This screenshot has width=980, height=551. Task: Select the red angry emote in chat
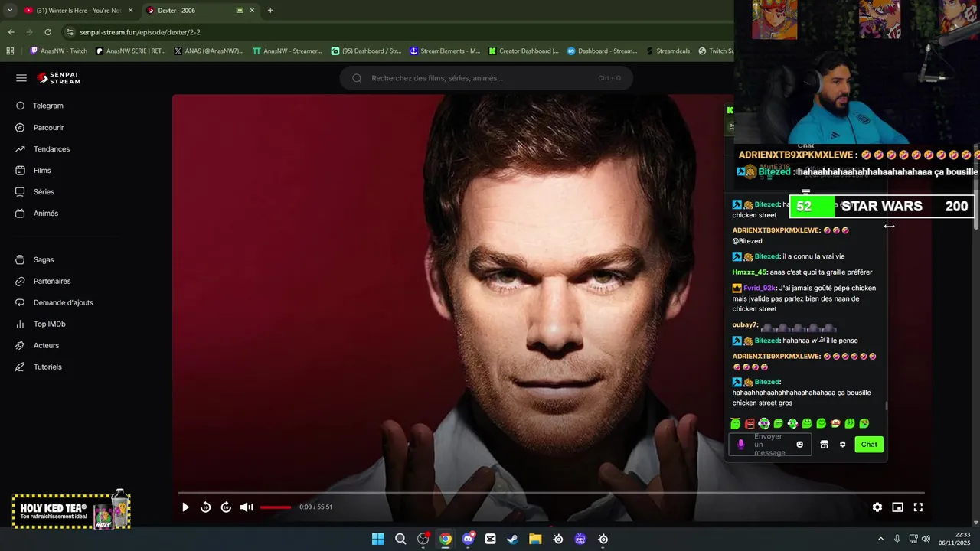coord(750,424)
